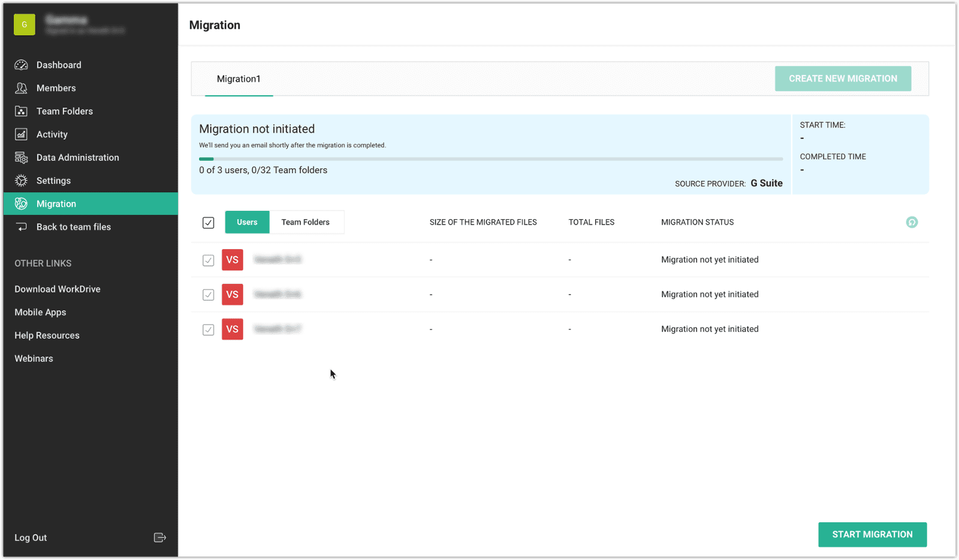Switch to the Team Folders tab
The width and height of the screenshot is (959, 560).
[306, 222]
